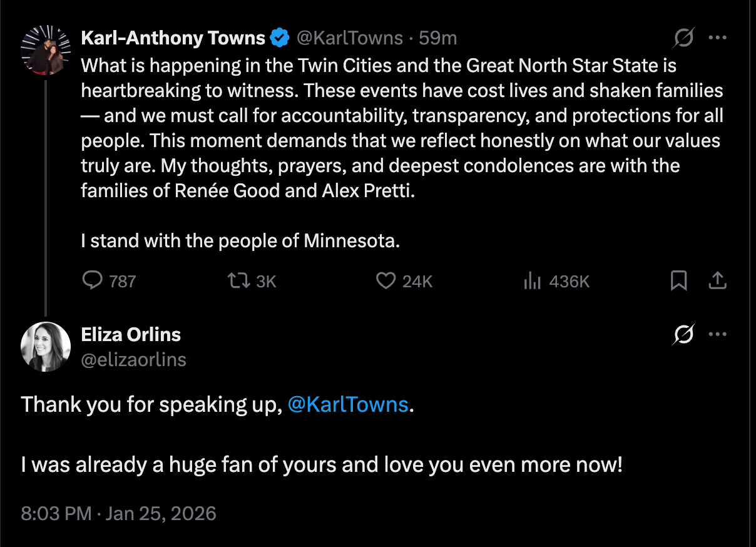The height and width of the screenshot is (547, 756).
Task: Click the @KarlTowns mention link
Action: click(x=347, y=404)
